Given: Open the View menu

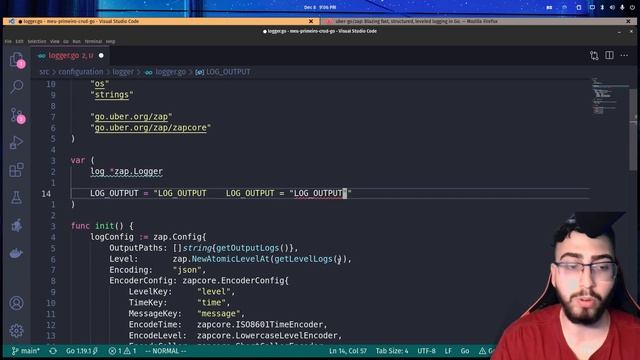Looking at the screenshot, I should tap(55, 41).
